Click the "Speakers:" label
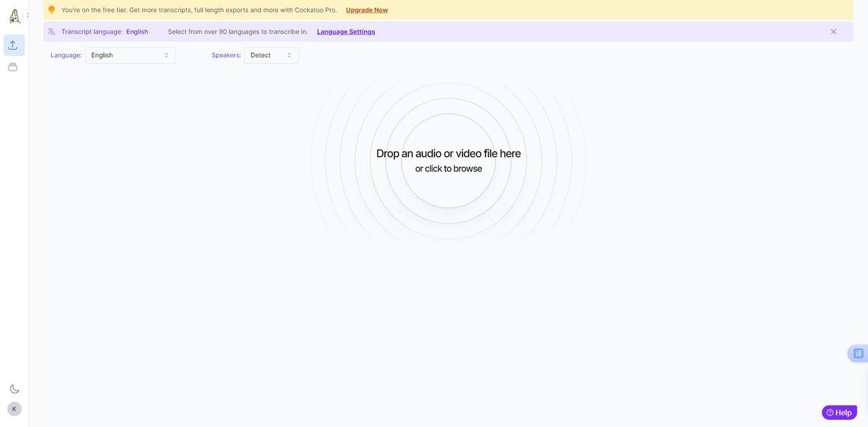 tap(226, 55)
